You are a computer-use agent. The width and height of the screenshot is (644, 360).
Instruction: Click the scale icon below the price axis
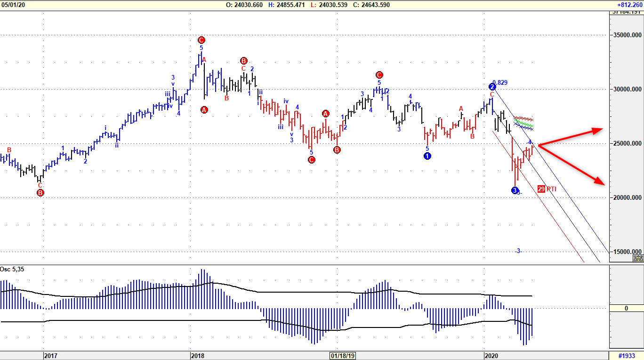pyautogui.click(x=638, y=258)
